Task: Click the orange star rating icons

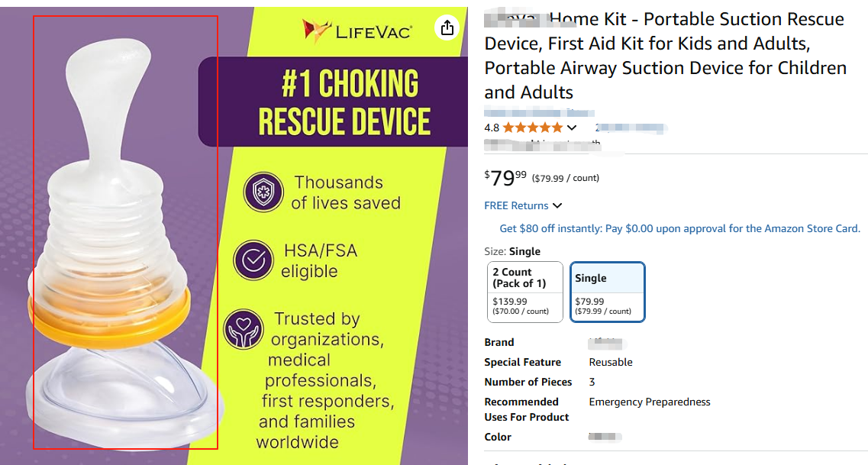Action: [533, 128]
